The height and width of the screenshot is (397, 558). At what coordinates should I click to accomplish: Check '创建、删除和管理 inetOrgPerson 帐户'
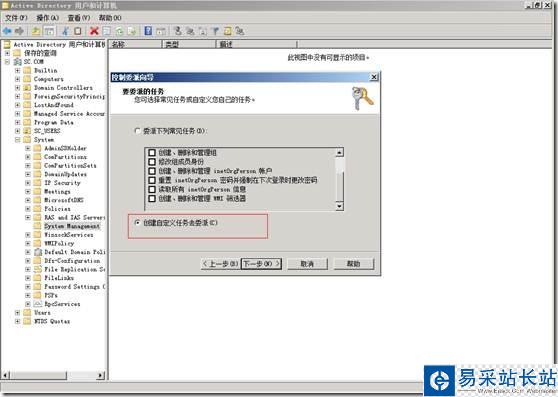point(152,171)
